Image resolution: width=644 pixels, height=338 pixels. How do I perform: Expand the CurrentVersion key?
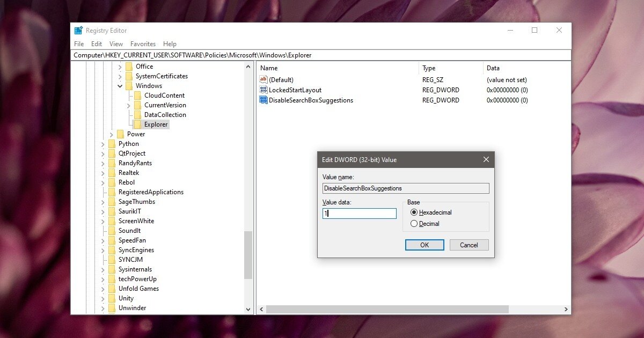pos(128,105)
